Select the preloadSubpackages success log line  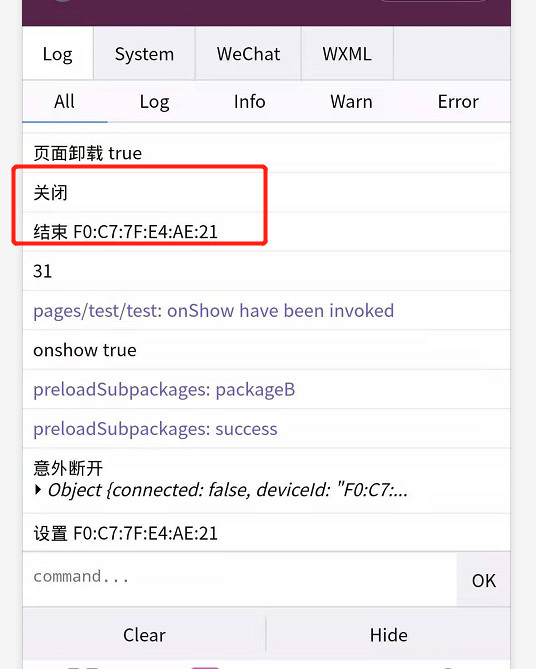coord(266,429)
